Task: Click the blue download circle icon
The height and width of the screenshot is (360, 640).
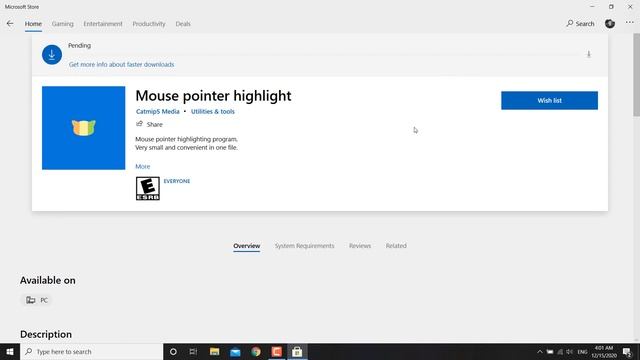Action: pos(52,55)
